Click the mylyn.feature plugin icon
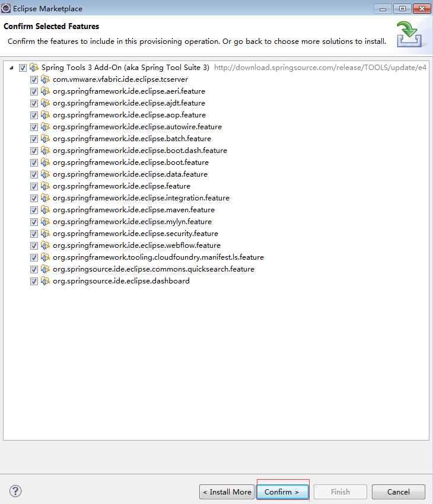 [x=45, y=222]
